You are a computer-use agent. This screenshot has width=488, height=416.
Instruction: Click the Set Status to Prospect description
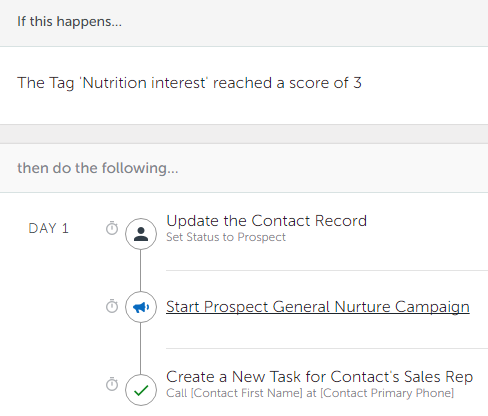point(226,237)
